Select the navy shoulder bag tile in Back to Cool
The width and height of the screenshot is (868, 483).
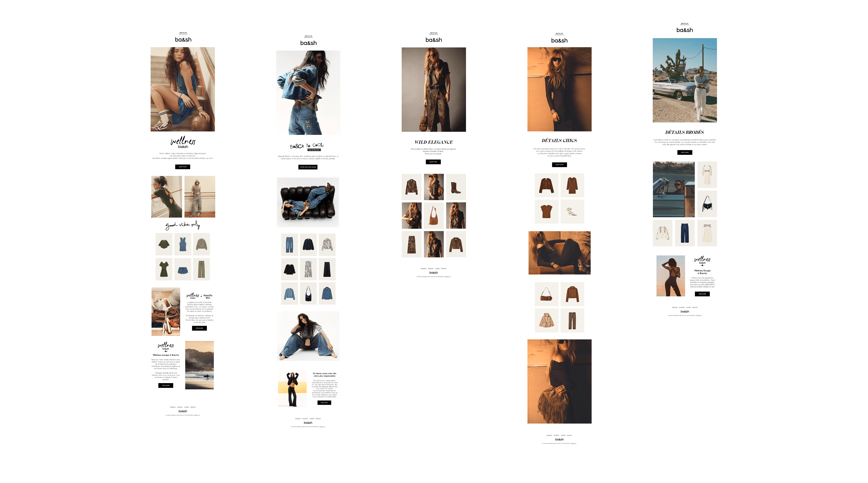[308, 293]
